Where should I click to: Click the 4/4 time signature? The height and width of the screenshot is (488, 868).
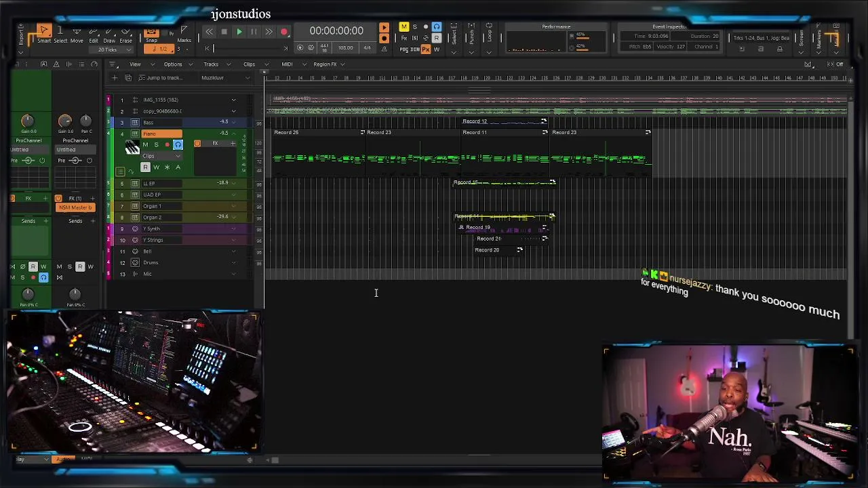click(367, 47)
